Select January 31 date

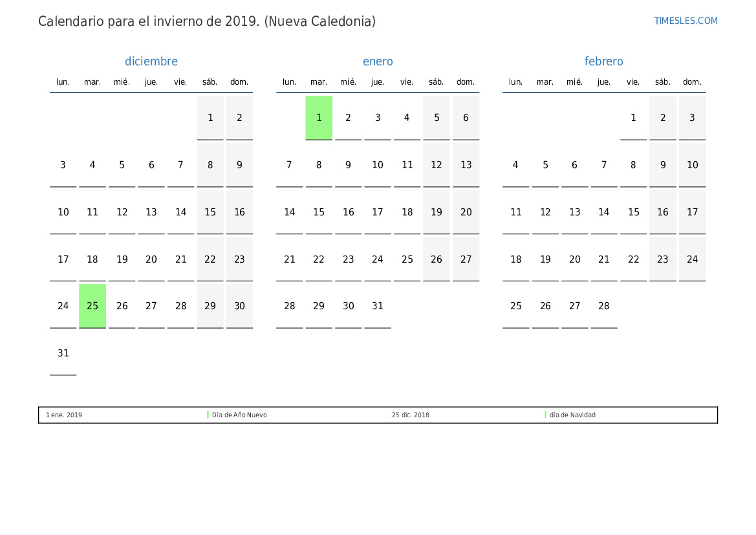(378, 306)
